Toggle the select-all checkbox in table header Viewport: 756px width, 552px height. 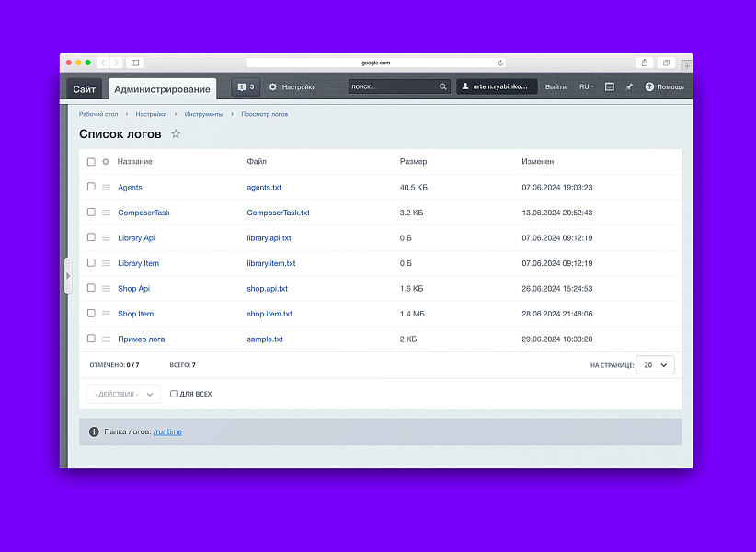91,162
